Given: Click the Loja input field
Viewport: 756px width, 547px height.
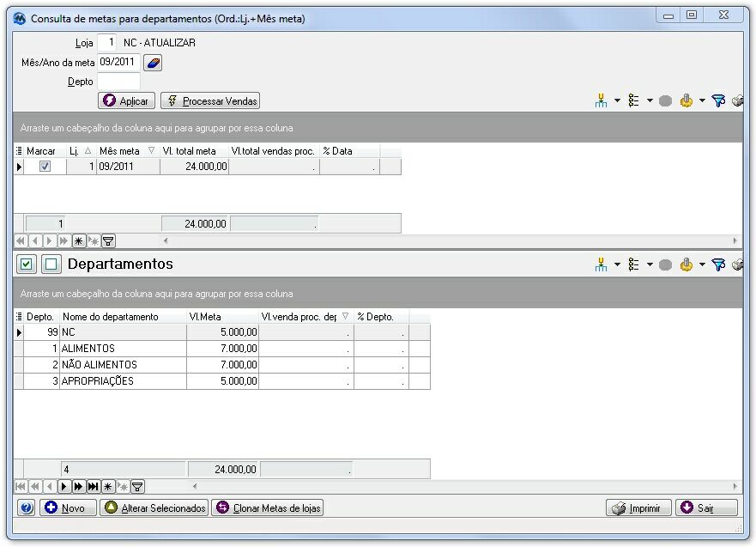Looking at the screenshot, I should 106,42.
